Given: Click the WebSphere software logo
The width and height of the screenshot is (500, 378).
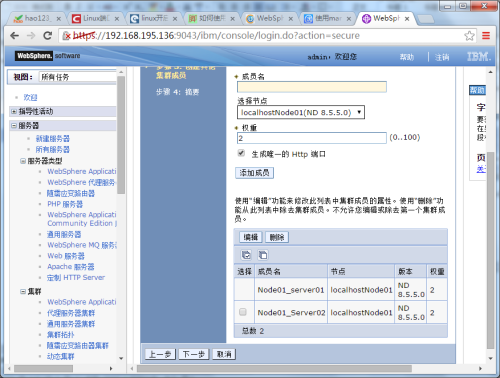Looking at the screenshot, I should (x=47, y=56).
